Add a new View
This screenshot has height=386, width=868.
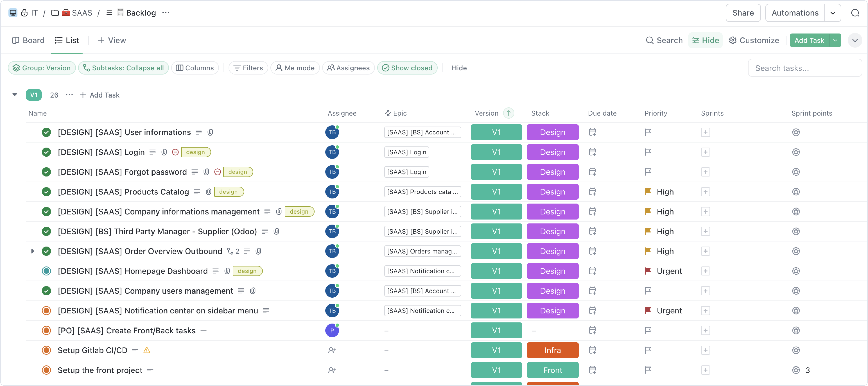pyautogui.click(x=112, y=40)
